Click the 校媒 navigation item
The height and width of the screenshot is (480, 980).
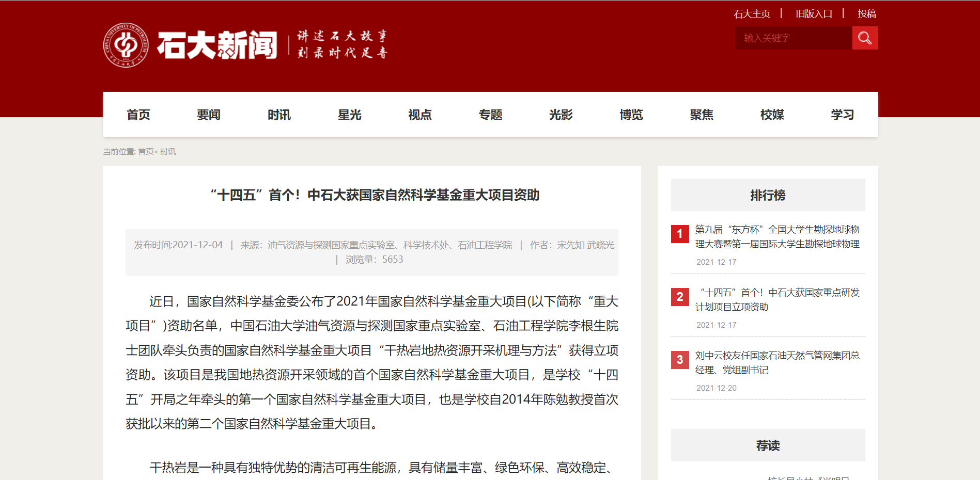click(772, 115)
